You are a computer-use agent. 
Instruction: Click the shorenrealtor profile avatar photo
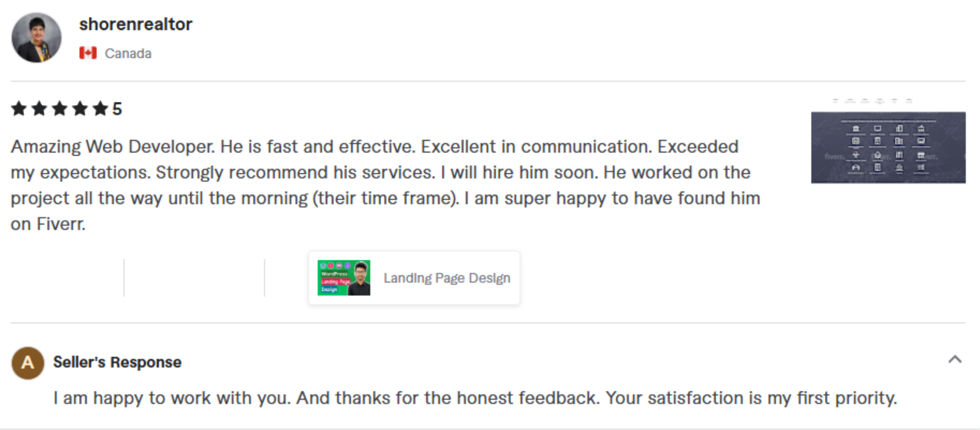pyautogui.click(x=36, y=38)
